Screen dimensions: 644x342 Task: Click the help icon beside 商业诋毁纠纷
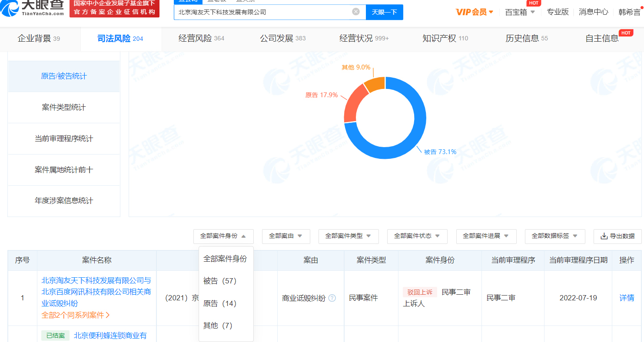[x=332, y=298]
